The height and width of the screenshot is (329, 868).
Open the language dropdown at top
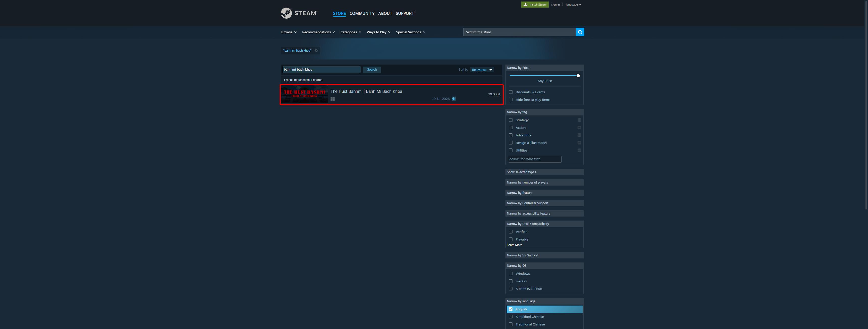573,5
